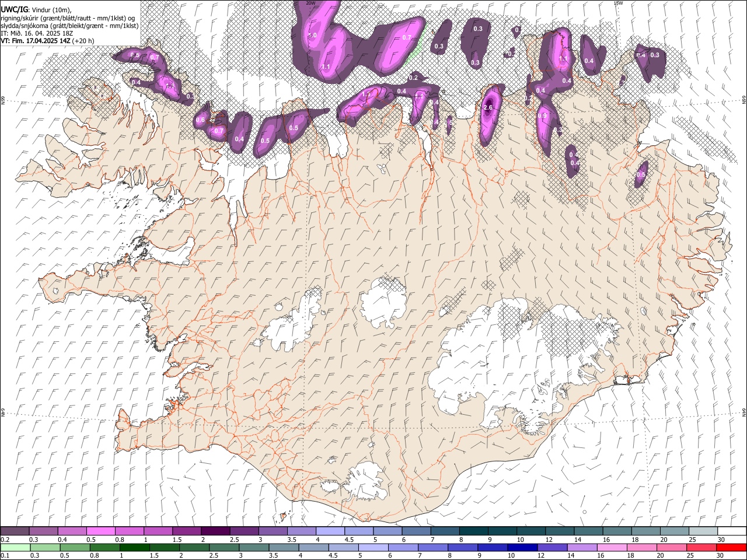The height and width of the screenshot is (560, 747).
Task: Pick the rain-scale swatch above label 20
Action: pyautogui.click(x=672, y=547)
